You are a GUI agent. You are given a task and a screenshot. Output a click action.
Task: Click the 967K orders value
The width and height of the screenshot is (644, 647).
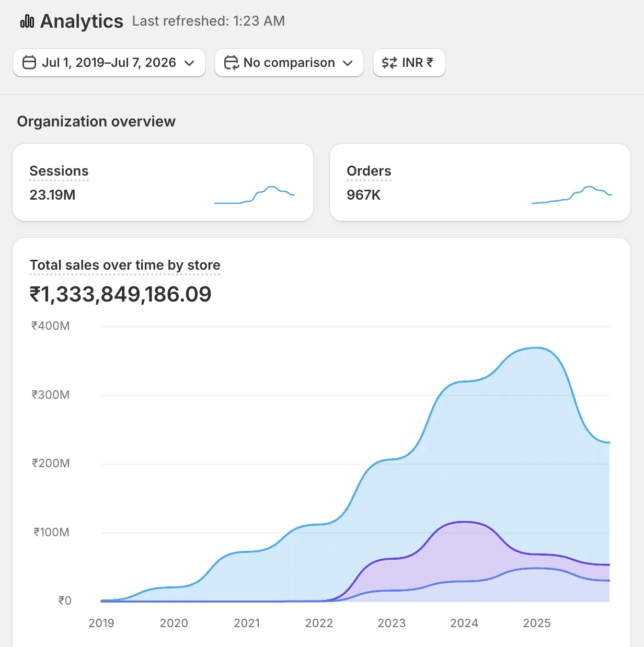[x=364, y=195]
